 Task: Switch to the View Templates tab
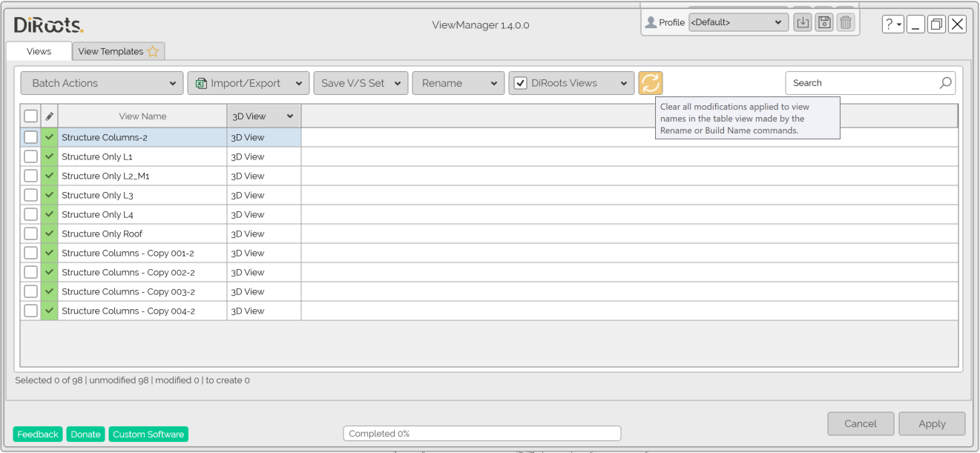tap(119, 51)
